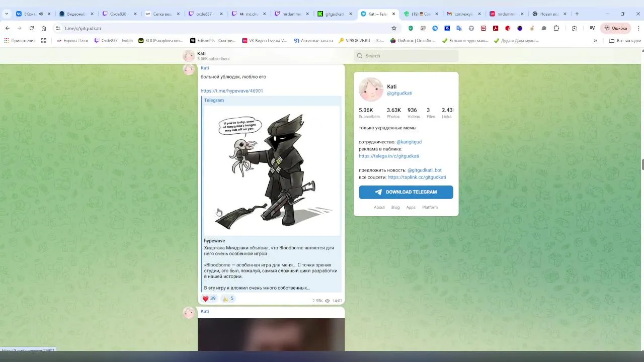
Task: Click the About footer link
Action: point(379,207)
